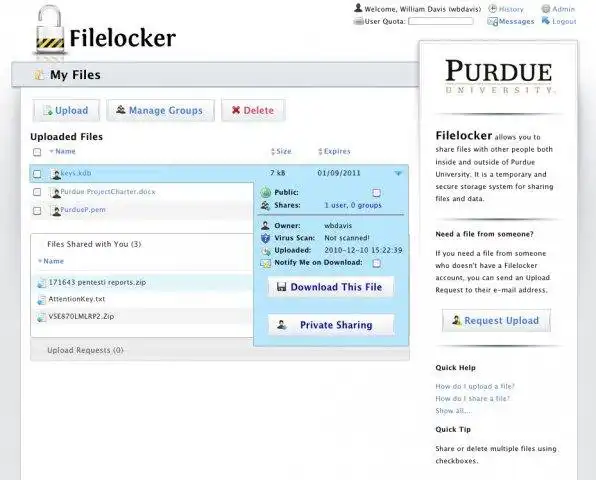Image resolution: width=596 pixels, height=480 pixels.
Task: Select the Purdue ProjectCharter.docx file name
Action: pyautogui.click(x=108, y=192)
